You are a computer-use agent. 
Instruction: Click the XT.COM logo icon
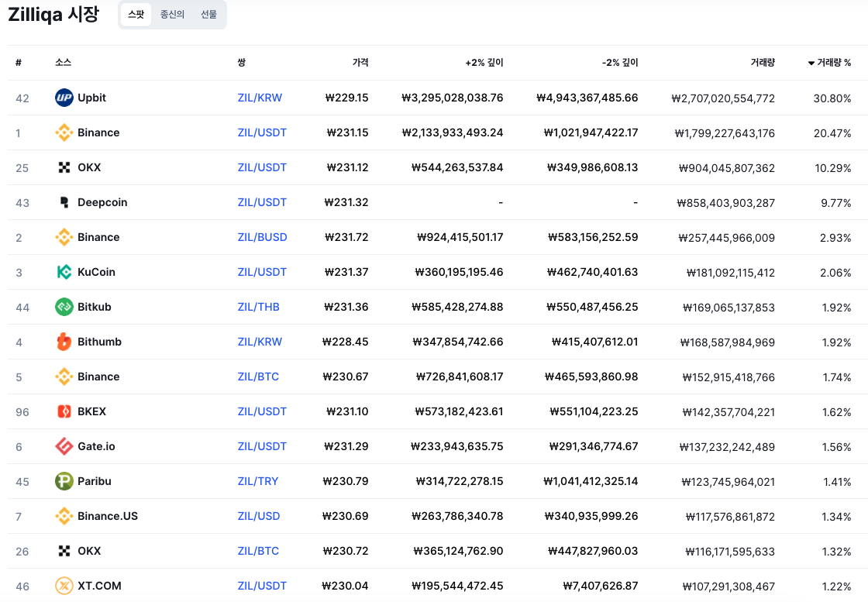(64, 586)
